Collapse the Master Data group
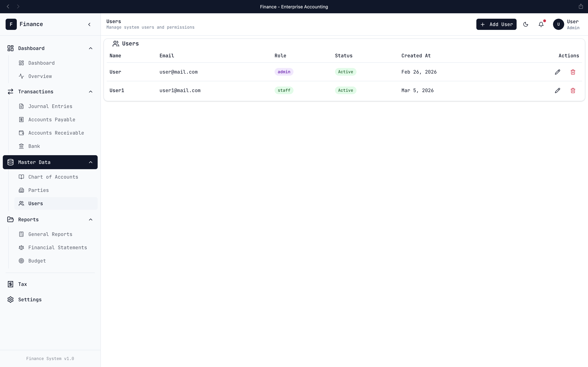The image size is (588, 367). 91,162
